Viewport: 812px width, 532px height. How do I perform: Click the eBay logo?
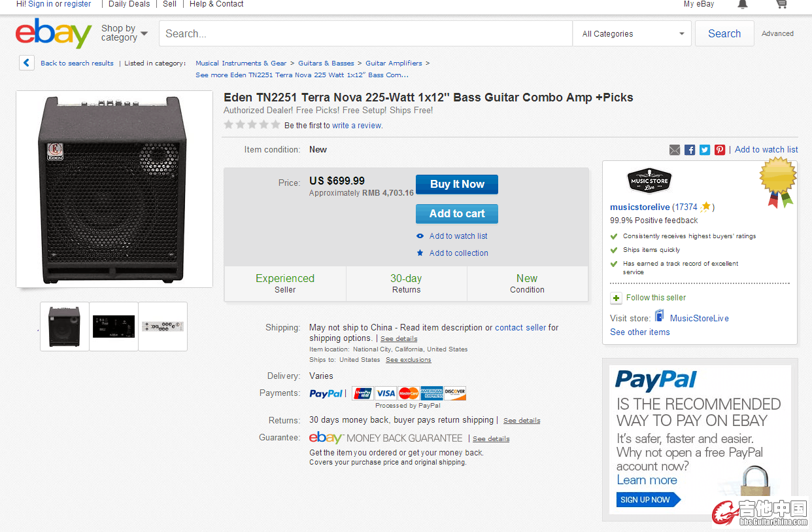tap(54, 33)
